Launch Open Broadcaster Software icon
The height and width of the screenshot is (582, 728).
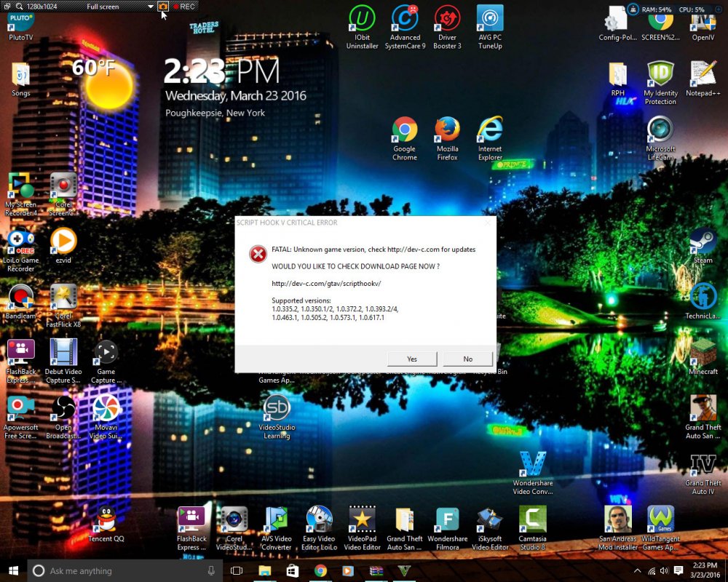(63, 417)
